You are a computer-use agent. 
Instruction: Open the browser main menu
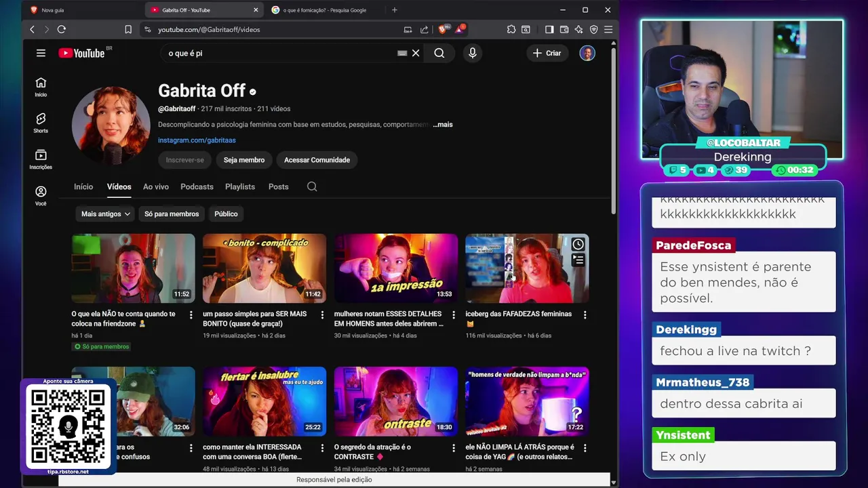pos(608,29)
